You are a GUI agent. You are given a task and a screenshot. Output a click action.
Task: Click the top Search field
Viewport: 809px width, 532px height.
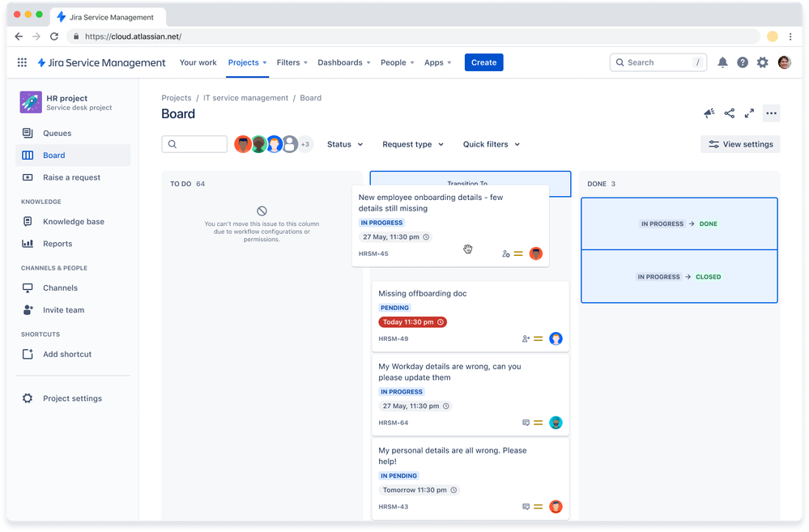click(658, 62)
